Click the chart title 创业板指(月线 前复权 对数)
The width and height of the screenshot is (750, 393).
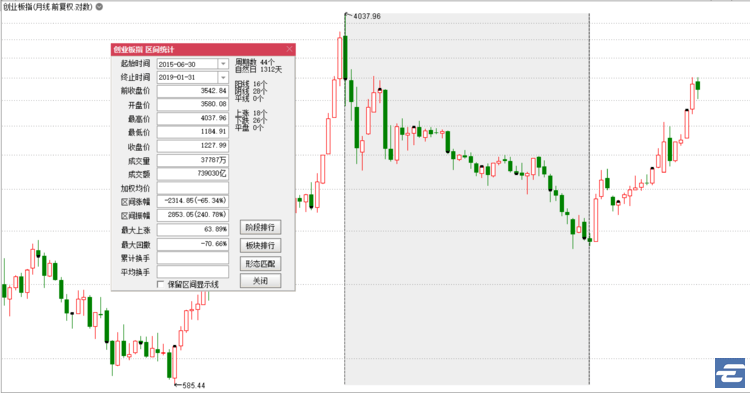(48, 7)
